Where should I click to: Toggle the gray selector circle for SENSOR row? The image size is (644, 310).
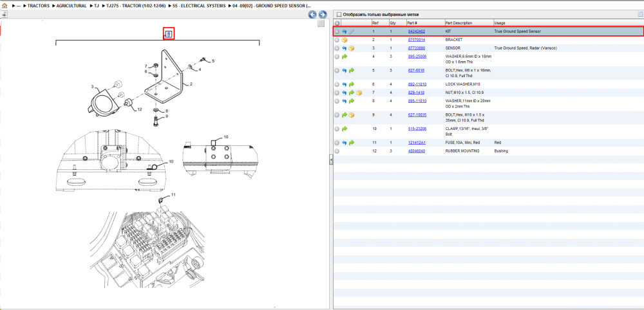coord(337,48)
